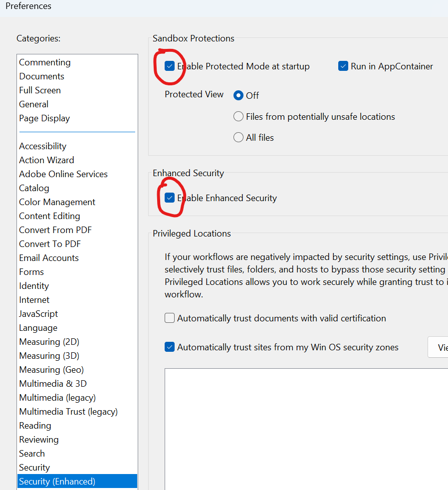Uncheck automatically trust sites from Win OS zones
Image resolution: width=448 pixels, height=490 pixels.
tap(169, 347)
